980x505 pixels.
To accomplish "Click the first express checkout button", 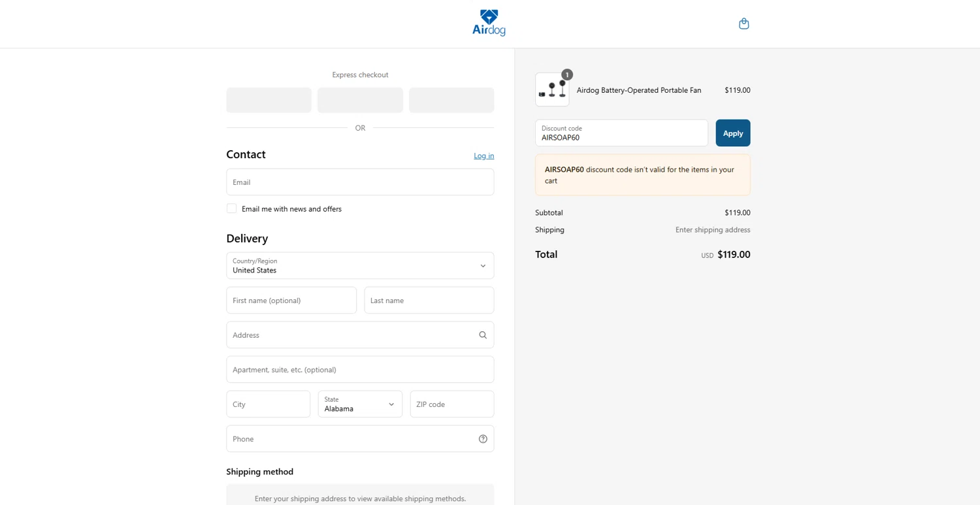I will click(269, 100).
